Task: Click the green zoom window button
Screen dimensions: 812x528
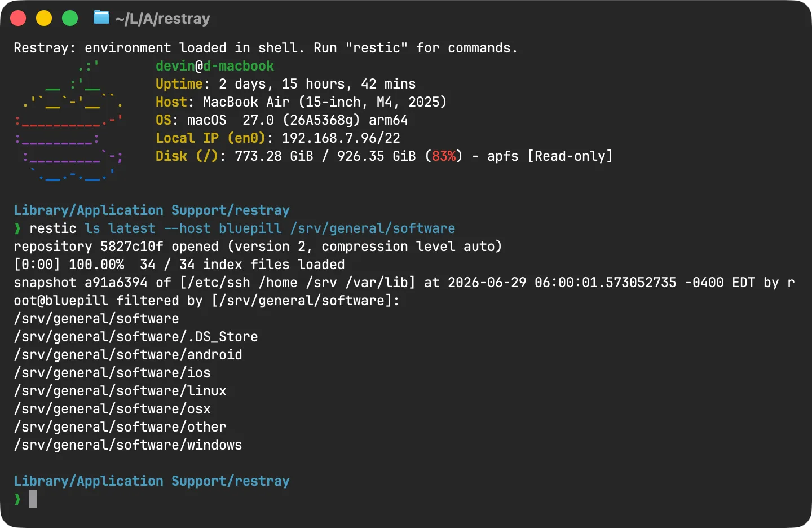Action: [70, 18]
